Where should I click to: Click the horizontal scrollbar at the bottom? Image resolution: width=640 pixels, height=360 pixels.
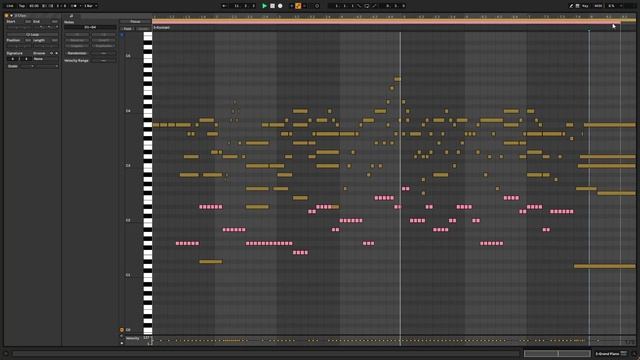[x=266, y=353]
